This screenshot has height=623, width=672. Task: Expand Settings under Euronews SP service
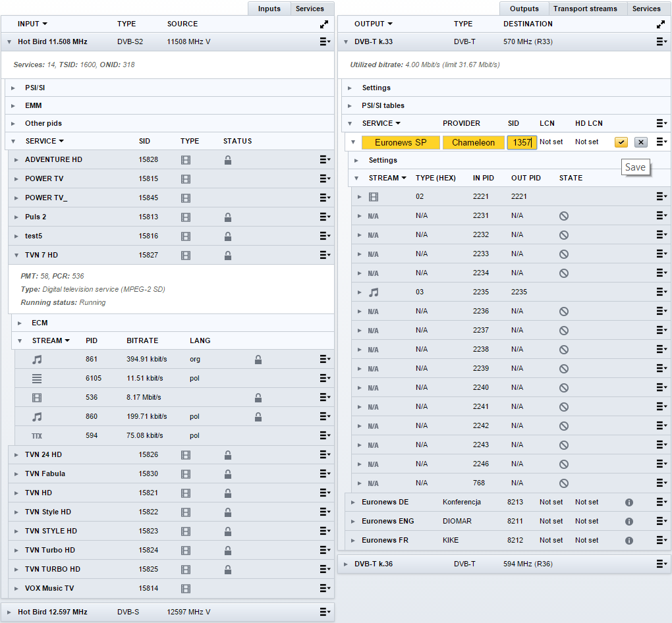click(356, 160)
